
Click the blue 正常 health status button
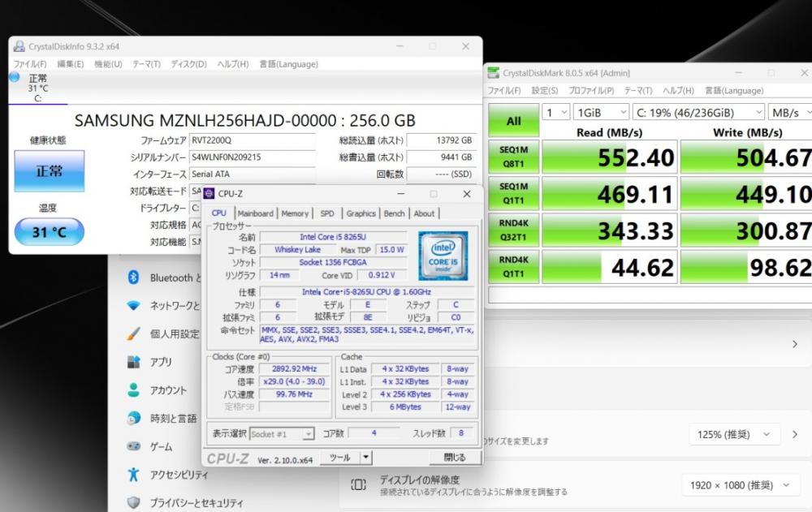(x=50, y=171)
